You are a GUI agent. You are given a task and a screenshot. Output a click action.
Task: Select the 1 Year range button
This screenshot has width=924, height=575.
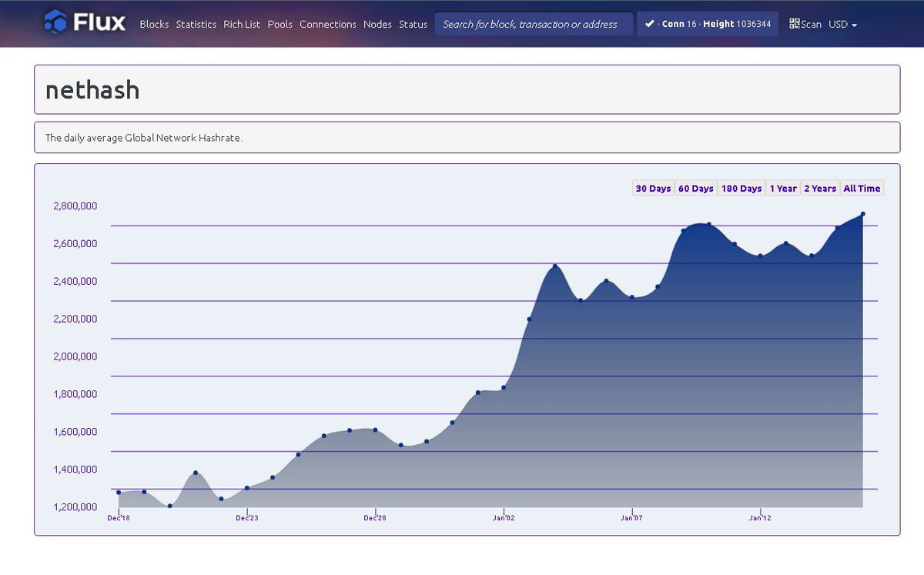point(783,189)
